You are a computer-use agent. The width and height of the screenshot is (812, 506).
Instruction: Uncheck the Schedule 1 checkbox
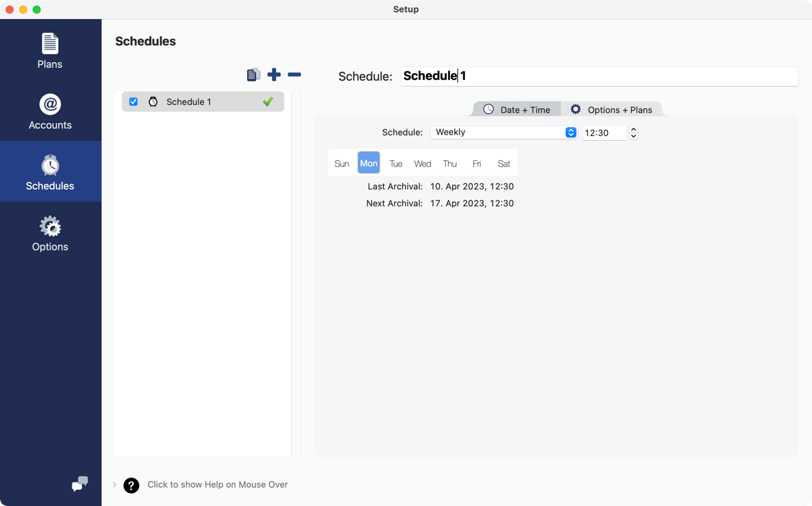tap(133, 101)
